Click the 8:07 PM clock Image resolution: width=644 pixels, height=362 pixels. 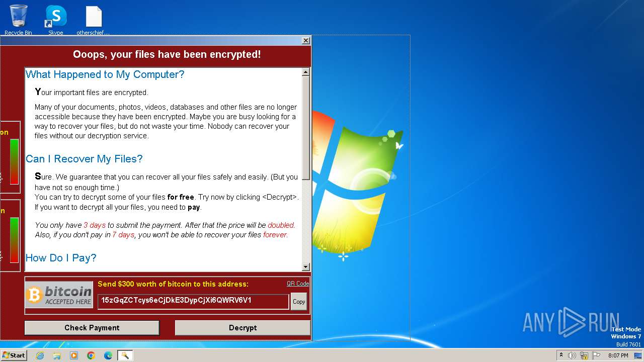point(618,355)
